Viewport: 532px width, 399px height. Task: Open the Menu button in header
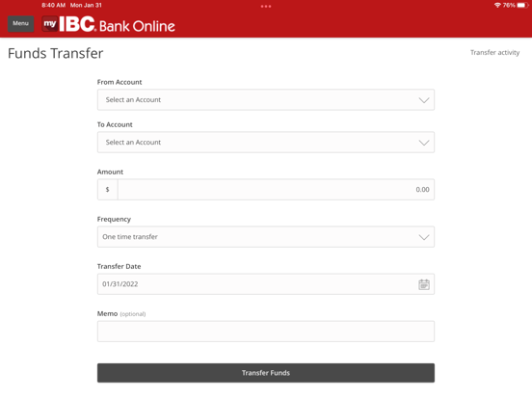click(20, 23)
